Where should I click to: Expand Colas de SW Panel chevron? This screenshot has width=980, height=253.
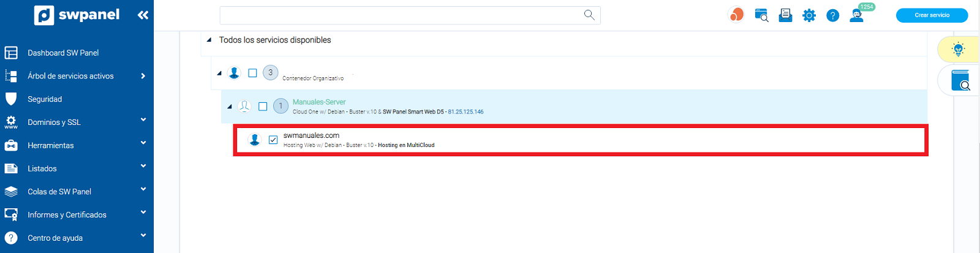click(143, 189)
